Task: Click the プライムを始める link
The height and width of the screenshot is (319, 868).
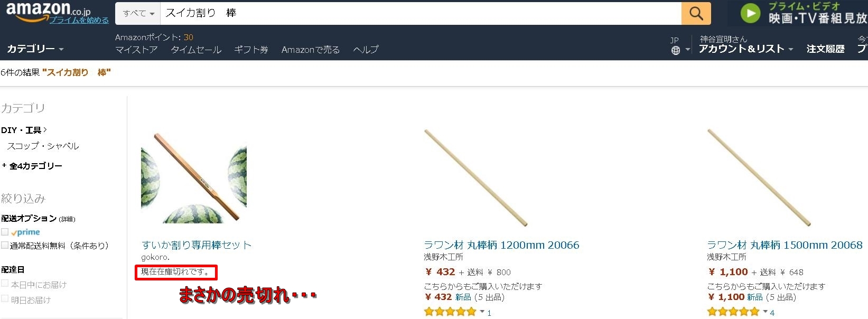Action: (79, 20)
